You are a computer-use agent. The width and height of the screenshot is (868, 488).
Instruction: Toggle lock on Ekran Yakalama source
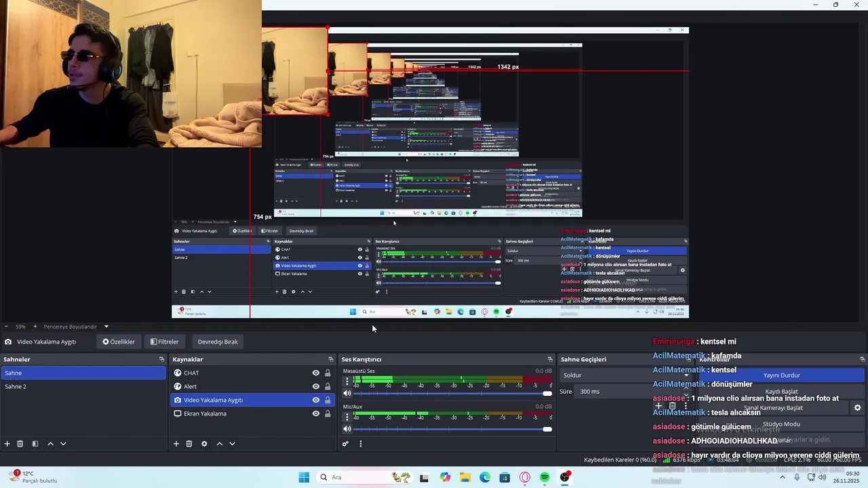[328, 413]
